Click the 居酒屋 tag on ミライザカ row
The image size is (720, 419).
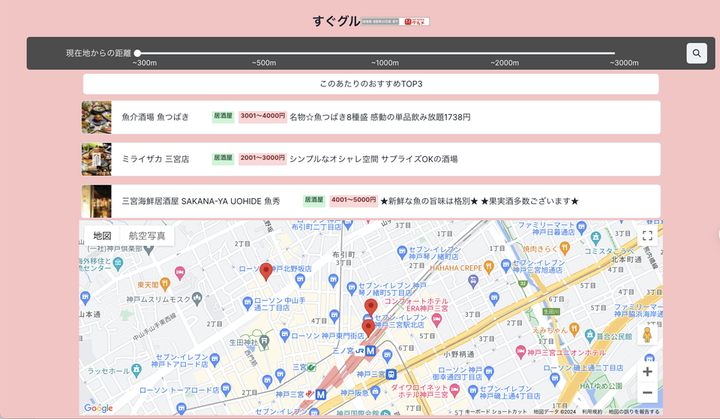pyautogui.click(x=223, y=159)
